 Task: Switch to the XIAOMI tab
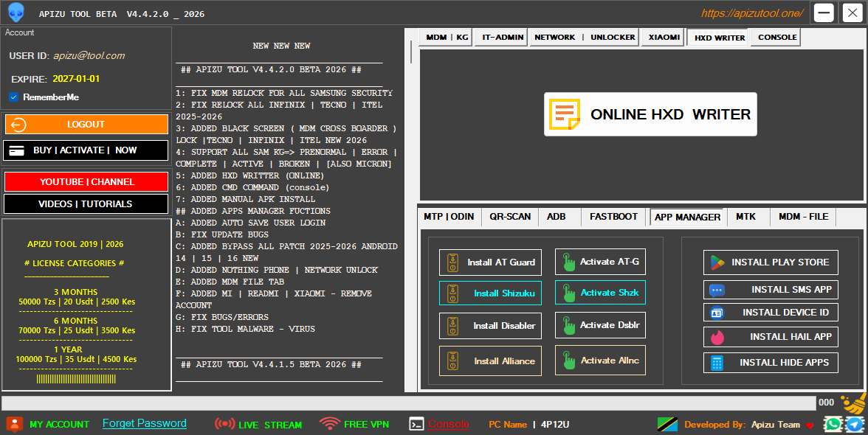click(x=664, y=37)
